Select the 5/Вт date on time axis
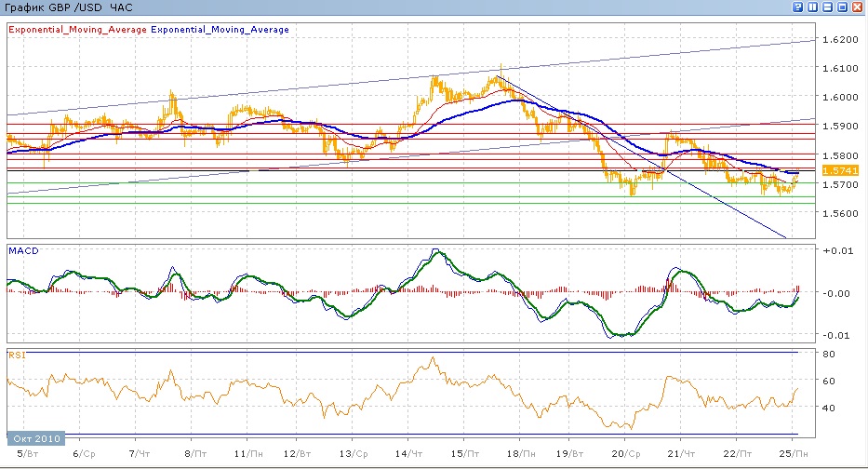Screen dimensions: 868x469 pos(27,452)
